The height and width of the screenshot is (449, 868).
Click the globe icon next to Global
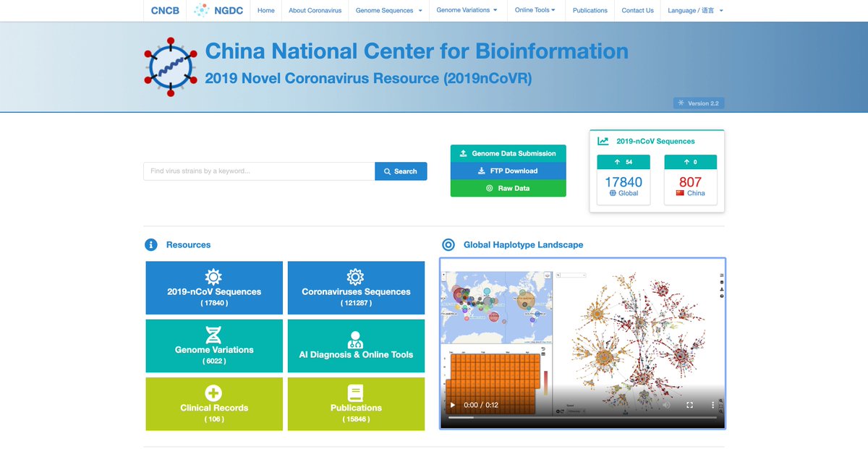click(613, 193)
